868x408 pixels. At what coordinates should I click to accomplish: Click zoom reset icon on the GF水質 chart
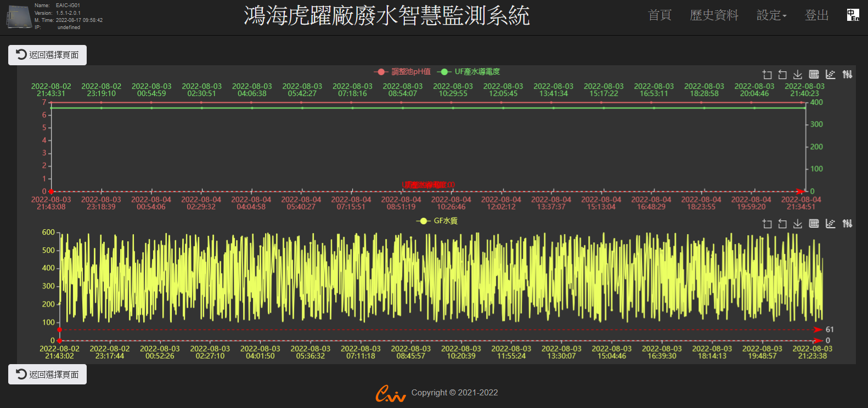pyautogui.click(x=782, y=224)
